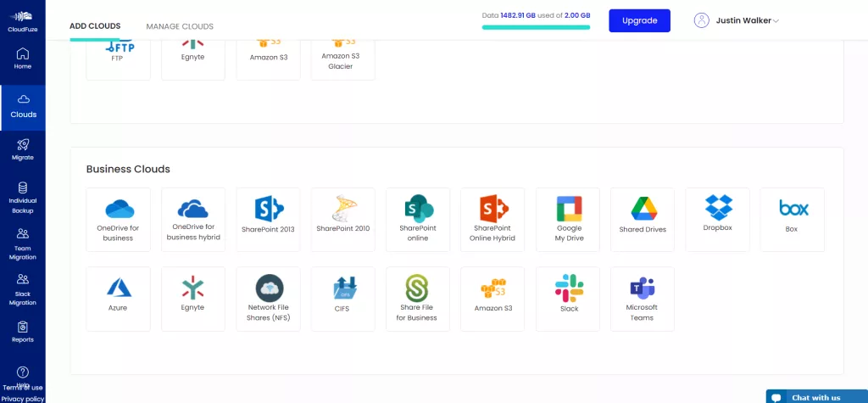
Task: Expand the Justin Walker account menu
Action: [x=748, y=20]
